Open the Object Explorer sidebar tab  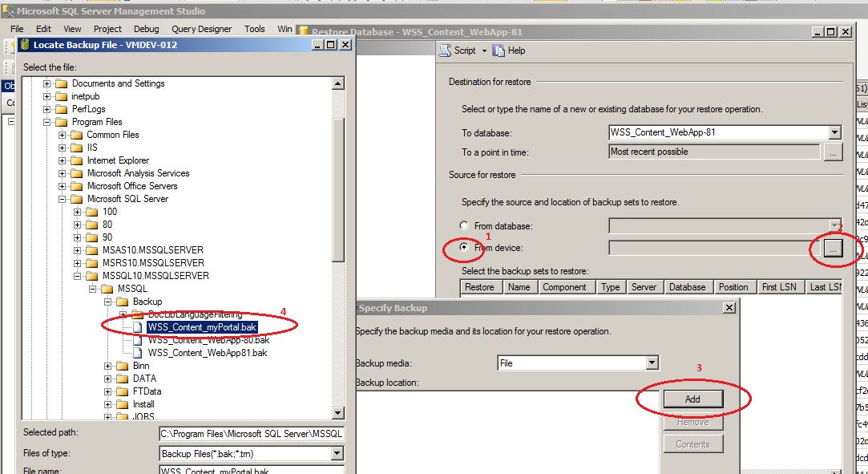6,85
